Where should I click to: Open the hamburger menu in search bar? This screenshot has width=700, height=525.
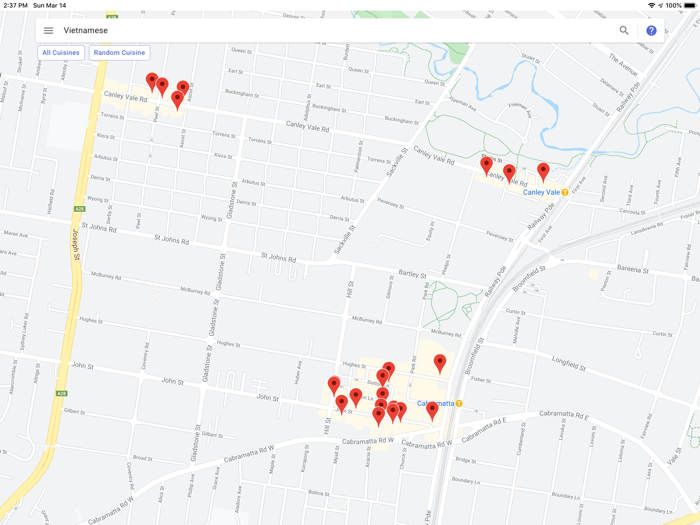coord(48,30)
